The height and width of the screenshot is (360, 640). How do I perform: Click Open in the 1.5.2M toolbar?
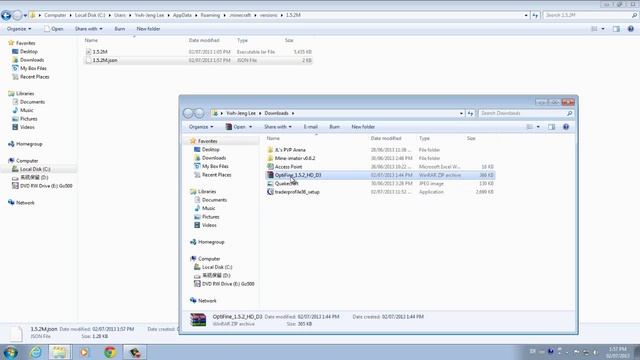click(x=53, y=29)
